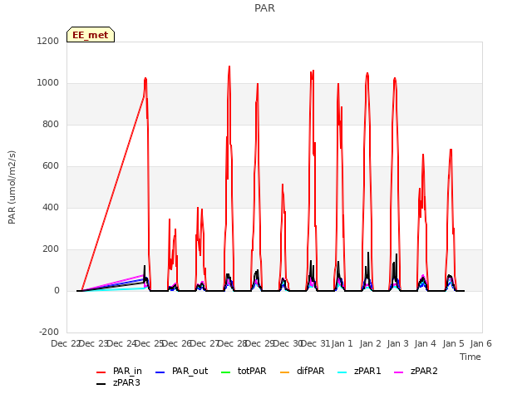Click the 1000 y-axis tick label
Image resolution: width=532 pixels, height=399 pixels.
(x=48, y=83)
